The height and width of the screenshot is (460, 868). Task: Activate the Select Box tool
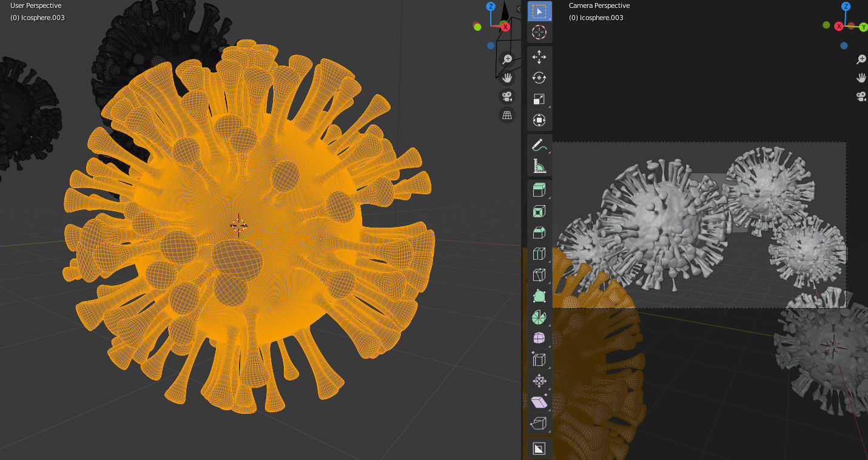click(539, 12)
